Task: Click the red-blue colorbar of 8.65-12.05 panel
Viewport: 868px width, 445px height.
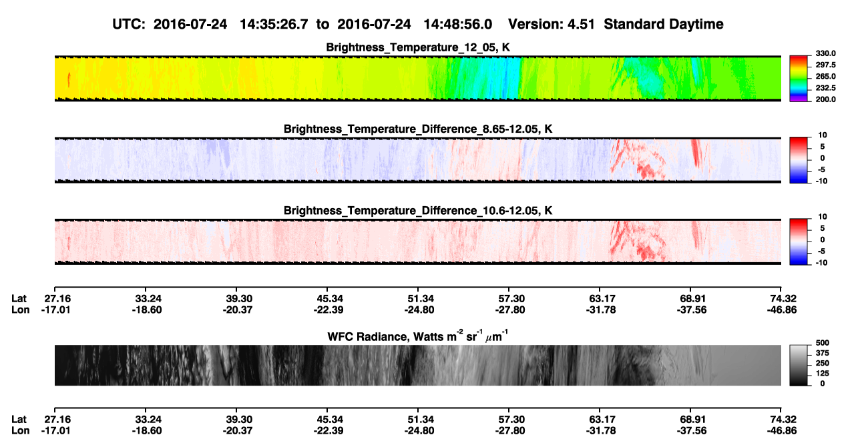Action: click(799, 160)
